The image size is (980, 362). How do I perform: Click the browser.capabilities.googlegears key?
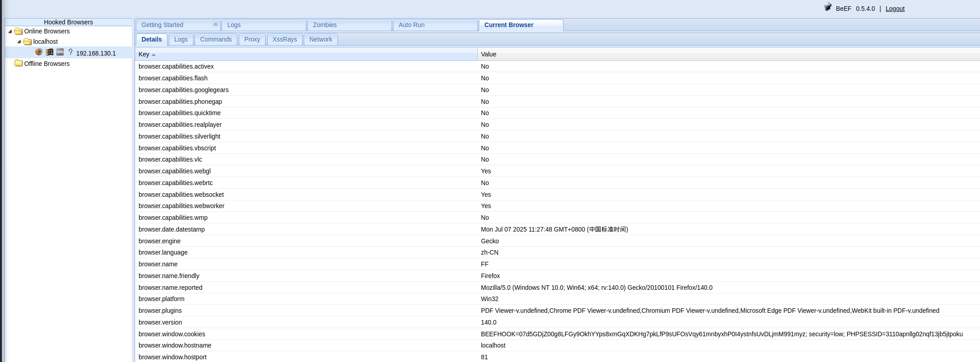pyautogui.click(x=184, y=90)
